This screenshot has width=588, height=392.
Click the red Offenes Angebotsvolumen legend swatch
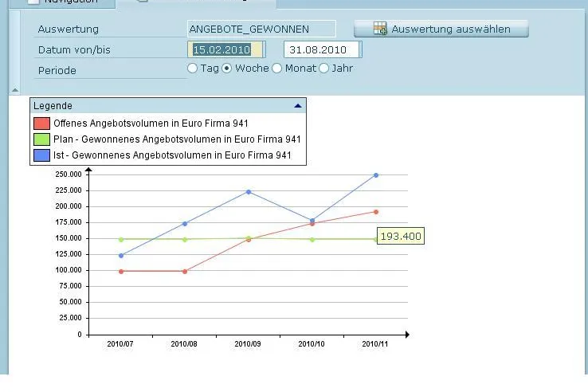coord(41,123)
